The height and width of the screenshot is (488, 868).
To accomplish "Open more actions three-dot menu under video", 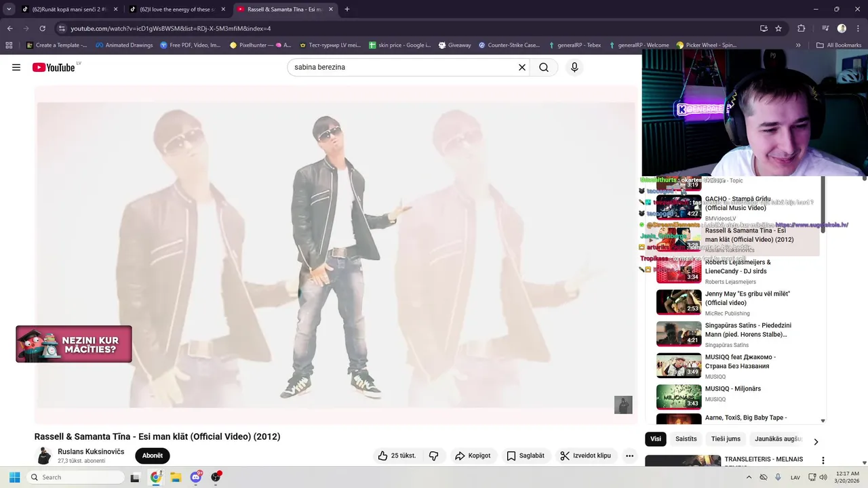I will (629, 455).
